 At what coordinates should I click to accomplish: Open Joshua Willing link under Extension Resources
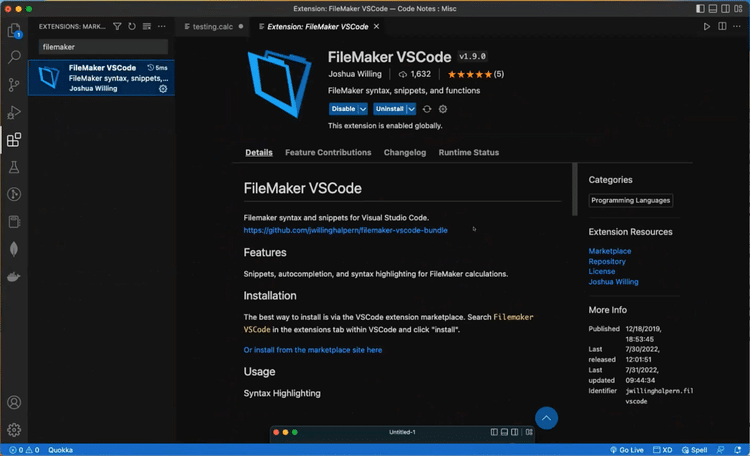tap(613, 282)
